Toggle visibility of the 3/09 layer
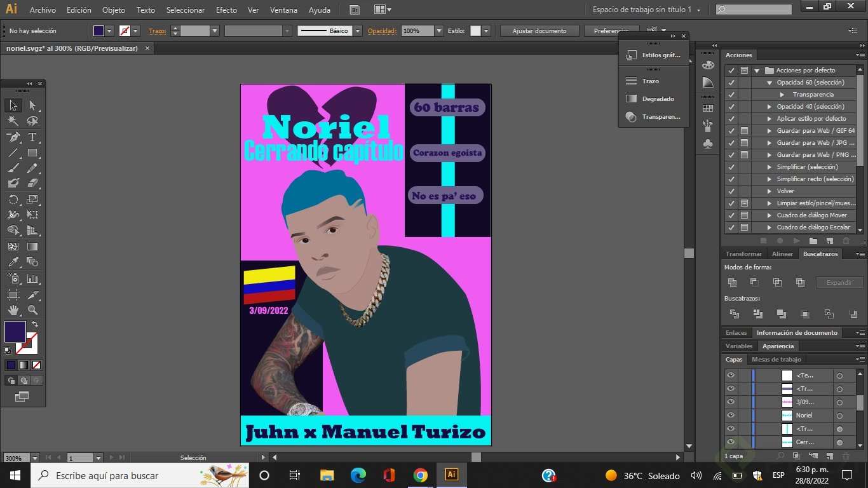 [x=731, y=402]
